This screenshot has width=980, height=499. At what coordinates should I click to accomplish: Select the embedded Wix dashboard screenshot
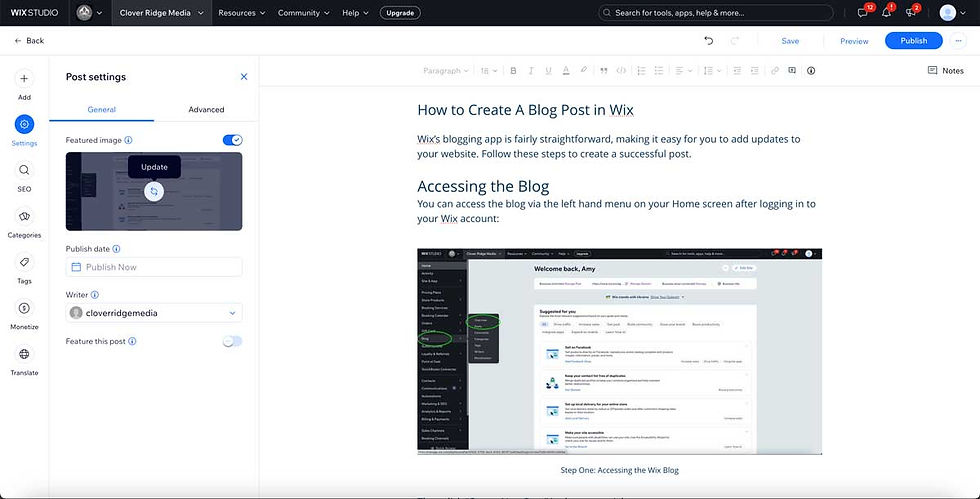tap(619, 351)
